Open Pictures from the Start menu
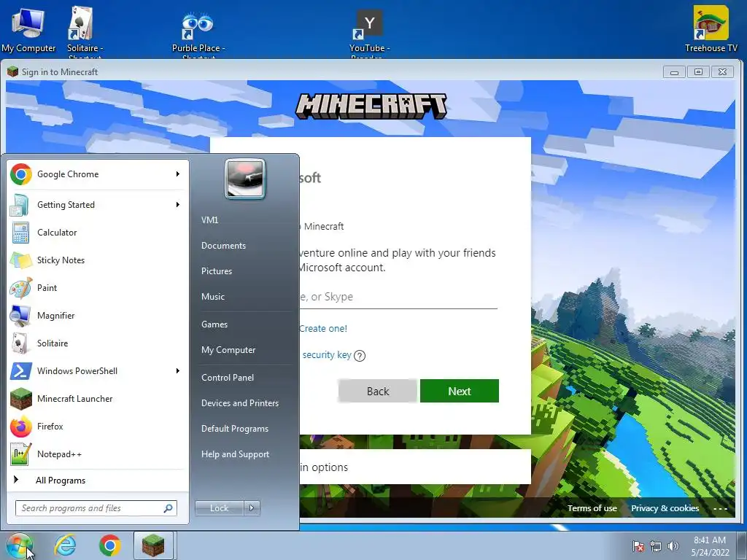 point(216,271)
